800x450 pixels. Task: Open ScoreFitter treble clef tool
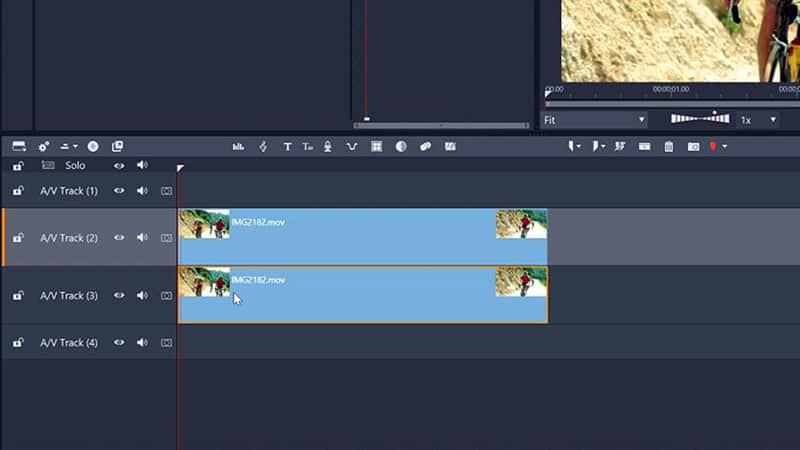coord(263,147)
